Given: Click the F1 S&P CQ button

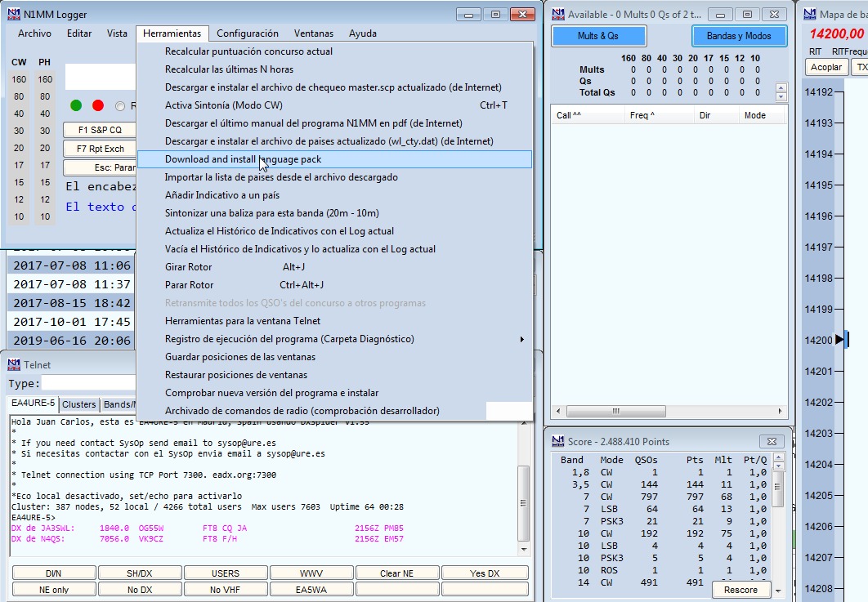Looking at the screenshot, I should coord(100,130).
